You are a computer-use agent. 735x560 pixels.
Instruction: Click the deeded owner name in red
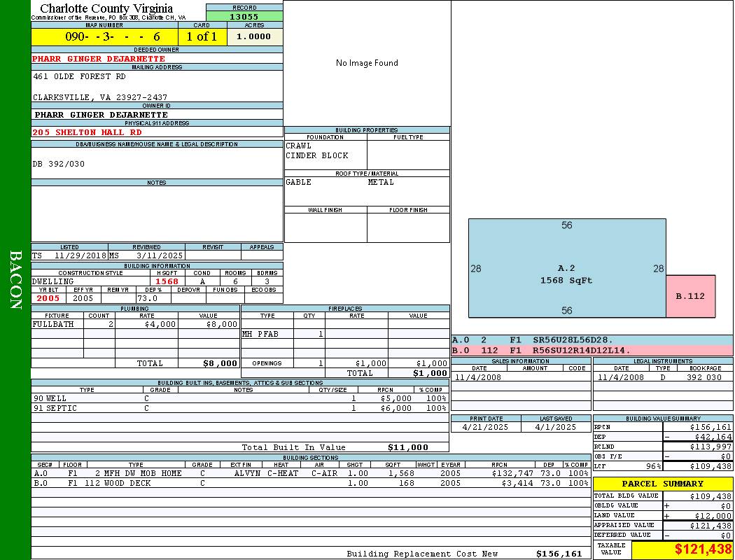pos(99,59)
